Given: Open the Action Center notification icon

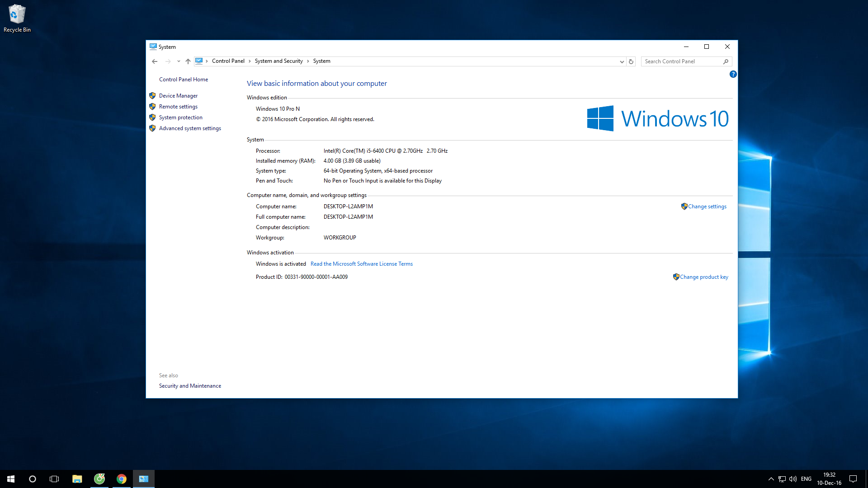Looking at the screenshot, I should tap(853, 479).
